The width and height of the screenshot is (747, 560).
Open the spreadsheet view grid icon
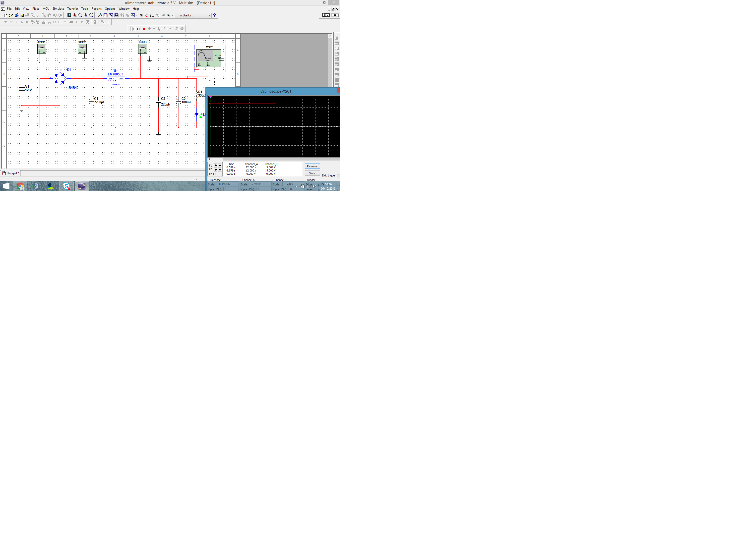pos(117,15)
